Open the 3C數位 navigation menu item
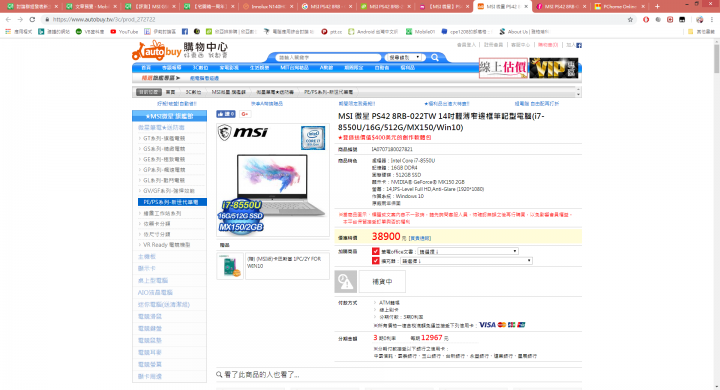The width and height of the screenshot is (720, 390). (200, 68)
